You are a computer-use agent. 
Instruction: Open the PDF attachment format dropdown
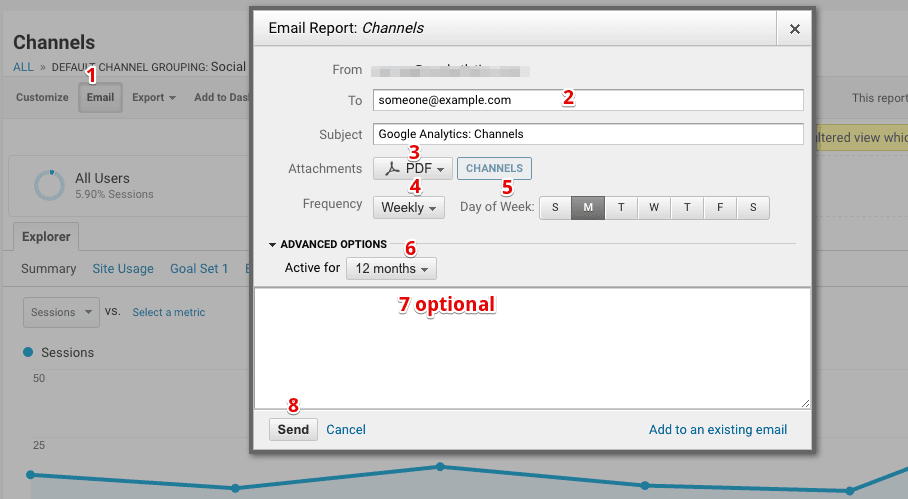[412, 168]
